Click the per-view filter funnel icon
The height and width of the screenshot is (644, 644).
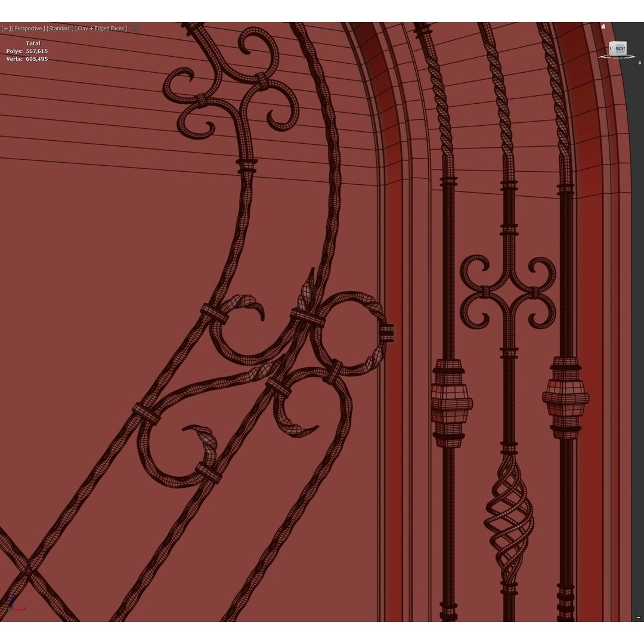134,28
